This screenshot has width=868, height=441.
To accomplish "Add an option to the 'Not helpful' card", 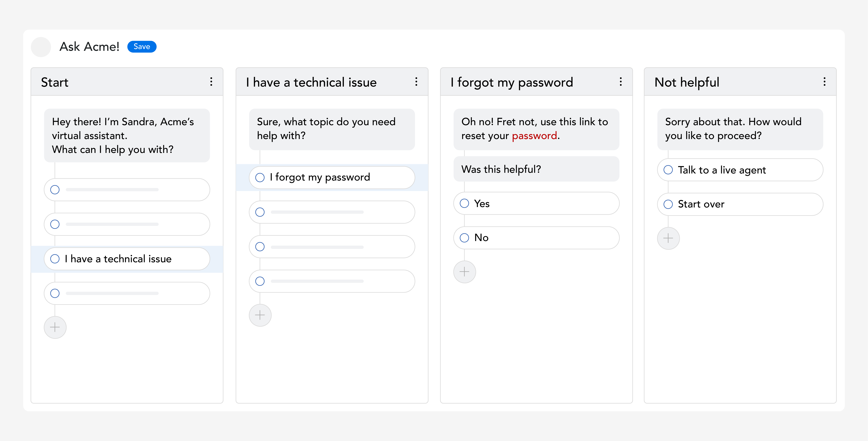I will click(x=668, y=238).
